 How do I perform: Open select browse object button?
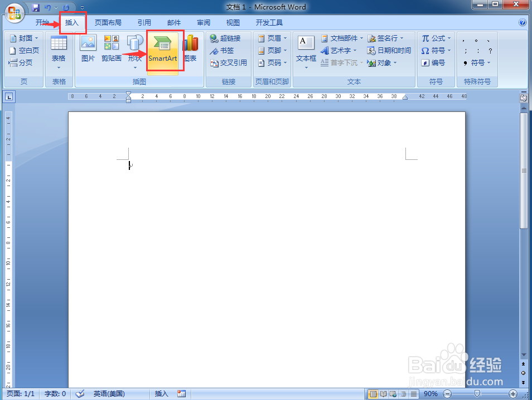[x=524, y=373]
